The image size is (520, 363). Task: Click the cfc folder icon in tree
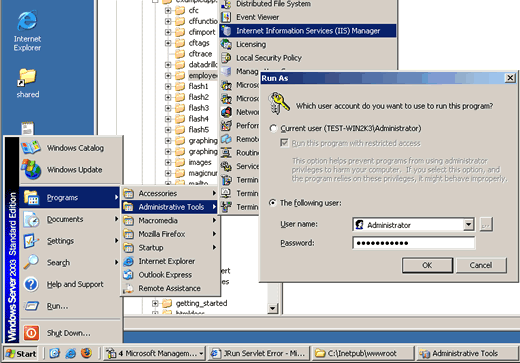(x=180, y=10)
